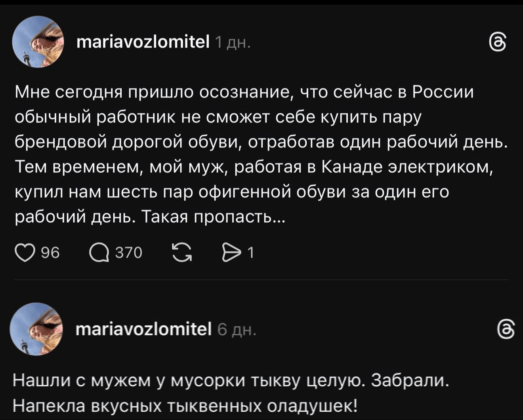
Task: Click the divider line between the two posts
Action: (261, 280)
